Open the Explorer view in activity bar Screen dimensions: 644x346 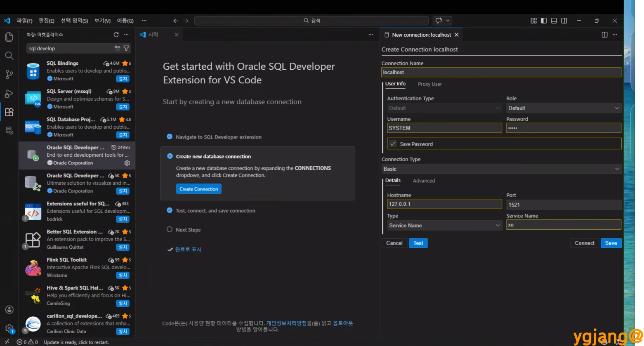9,37
